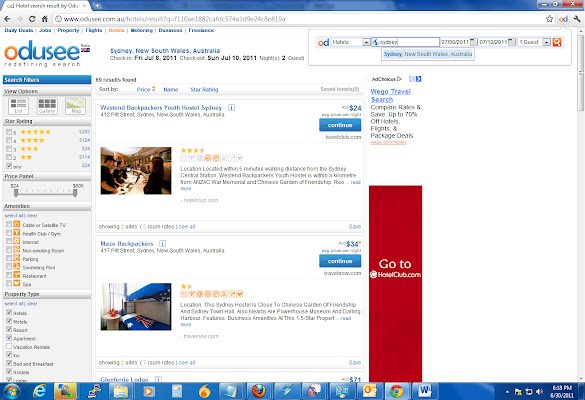Viewport: 585px width, 400px height.
Task: Check the 4 star rating filter
Action: coord(9,140)
